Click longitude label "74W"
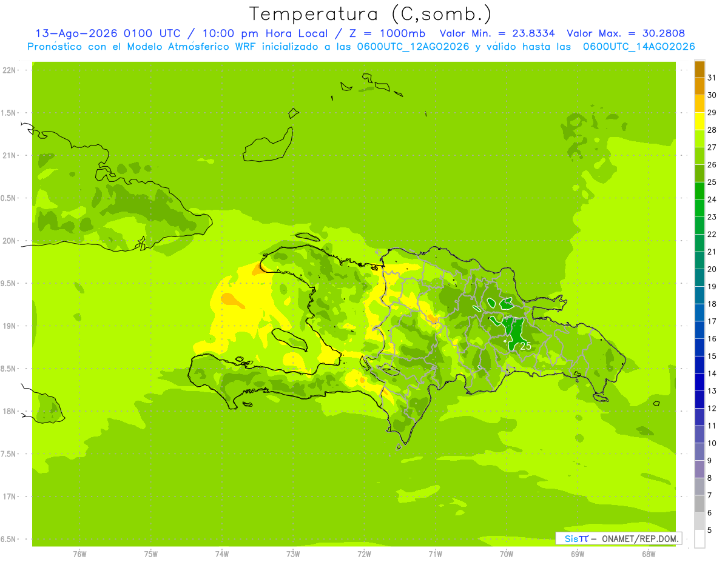Image resolution: width=728 pixels, height=562 pixels. click(222, 554)
